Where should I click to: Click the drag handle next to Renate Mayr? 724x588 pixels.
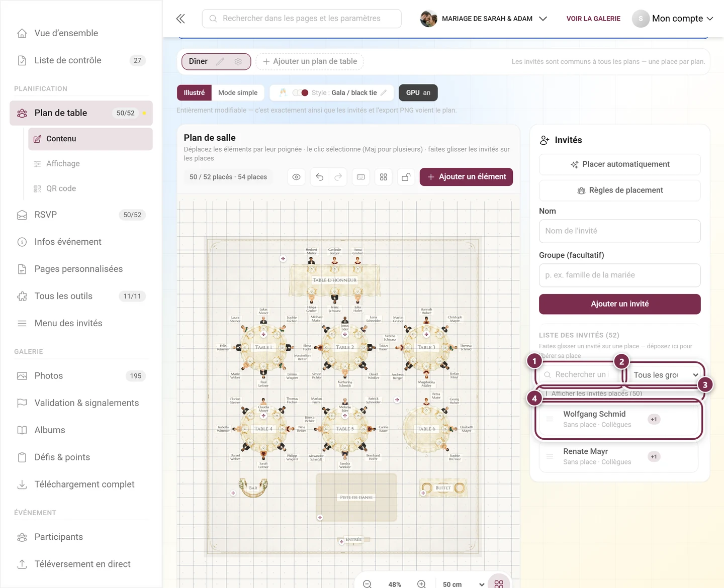tap(550, 456)
